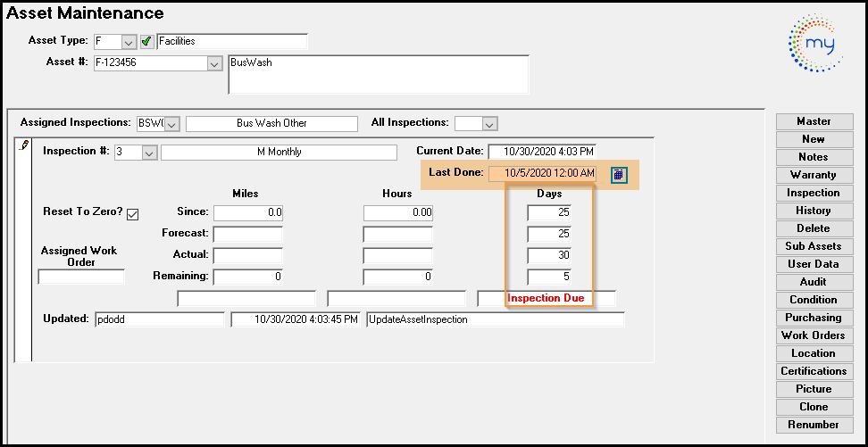Open Sub Assets from the sidebar

(814, 246)
